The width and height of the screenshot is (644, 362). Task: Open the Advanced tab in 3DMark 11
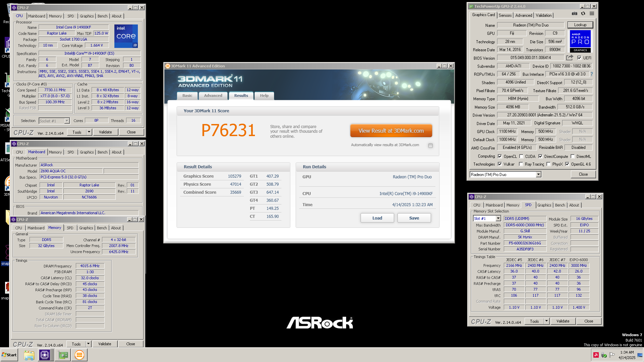(x=213, y=96)
